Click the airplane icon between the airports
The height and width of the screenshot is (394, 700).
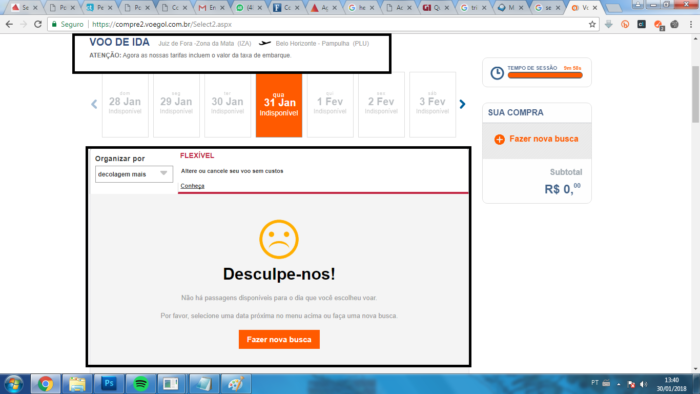point(265,43)
